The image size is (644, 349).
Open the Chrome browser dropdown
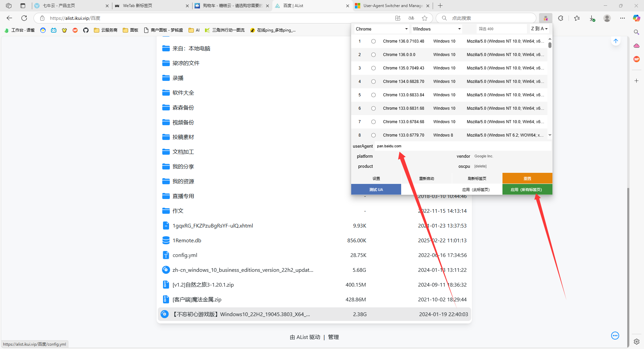381,29
